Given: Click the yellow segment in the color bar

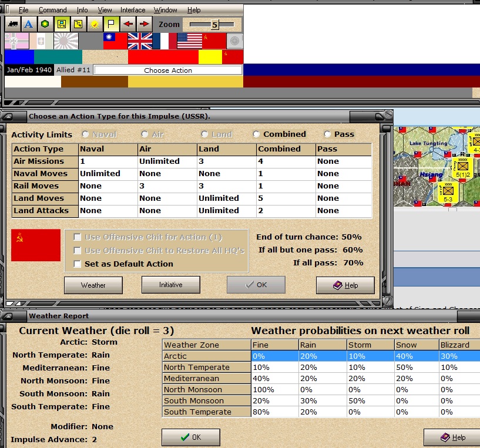Looking at the screenshot, I should point(210,57).
